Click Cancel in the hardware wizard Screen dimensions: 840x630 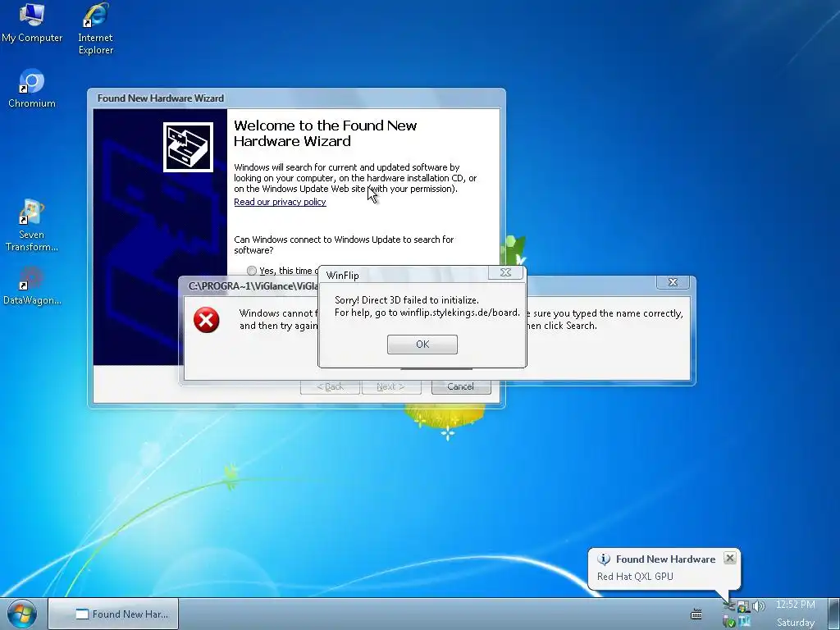461,387
